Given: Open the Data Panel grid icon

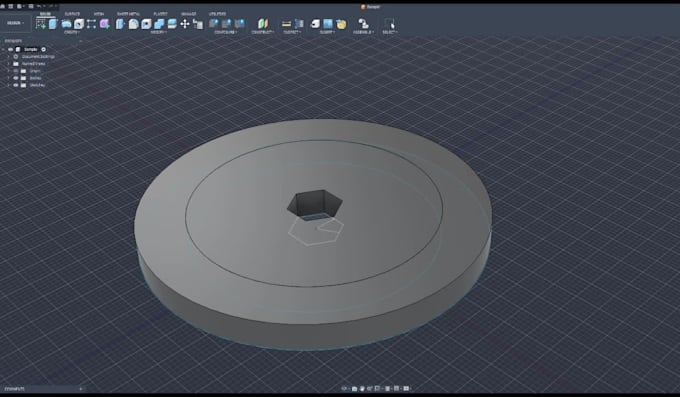Looking at the screenshot, I should point(11,7).
